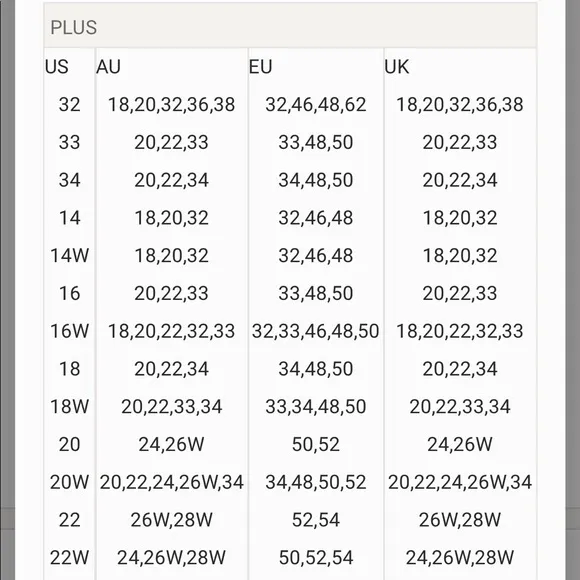Click the EU cell reading 50,52,54
The width and height of the screenshot is (580, 580).
(x=316, y=557)
